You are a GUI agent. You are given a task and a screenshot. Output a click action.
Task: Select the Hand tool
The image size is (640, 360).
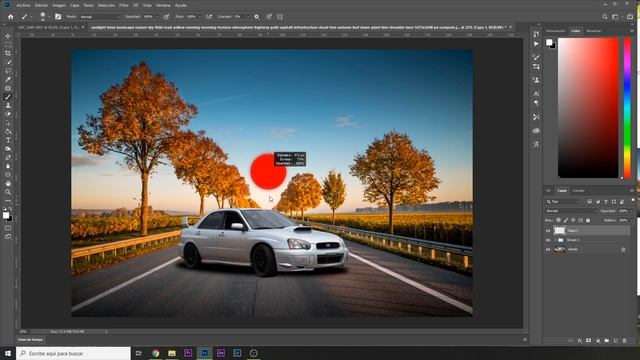[x=8, y=183]
